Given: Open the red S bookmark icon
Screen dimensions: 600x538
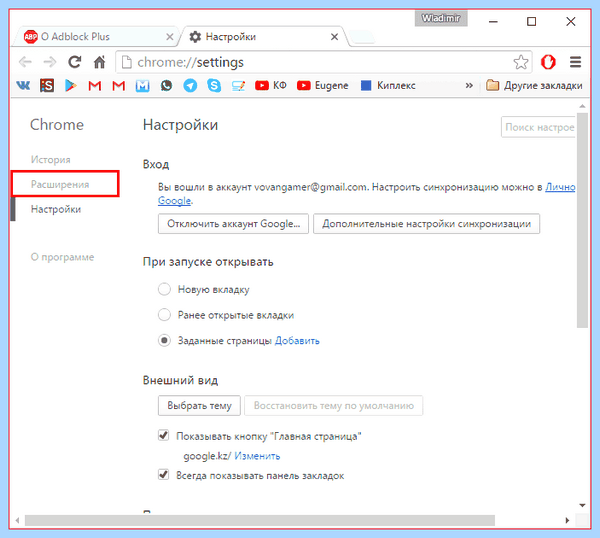Looking at the screenshot, I should click(x=47, y=85).
